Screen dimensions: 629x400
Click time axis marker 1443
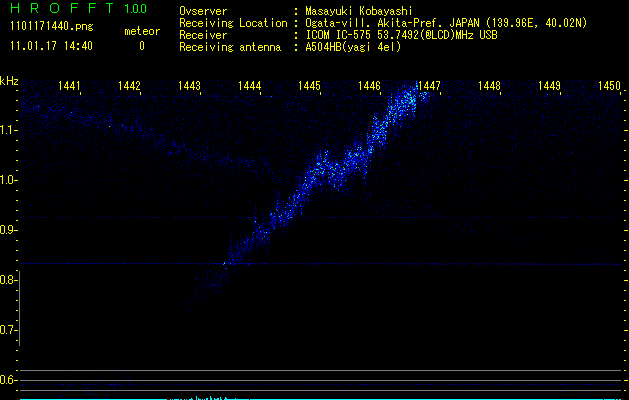click(x=189, y=85)
